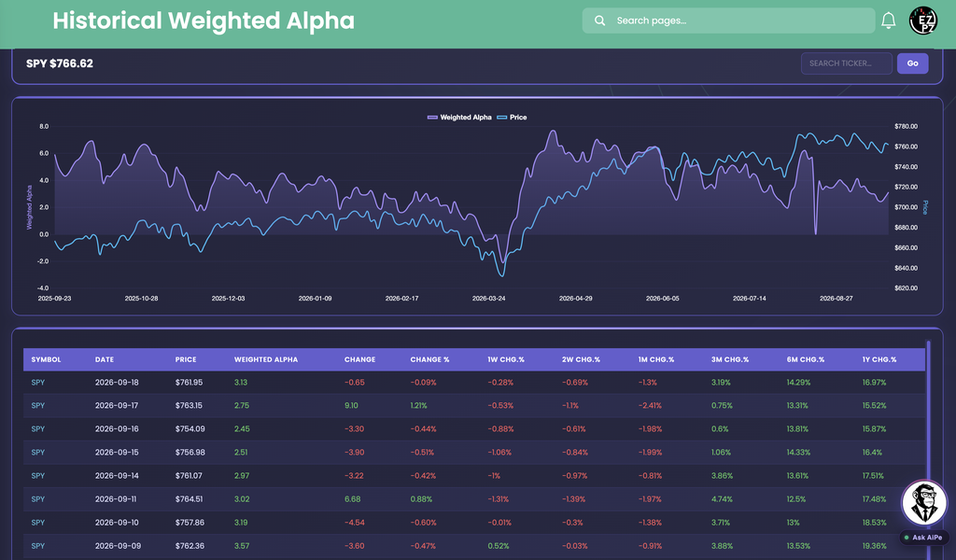Sort by the 2W CHG.% column header
The height and width of the screenshot is (560, 956).
pyautogui.click(x=581, y=359)
